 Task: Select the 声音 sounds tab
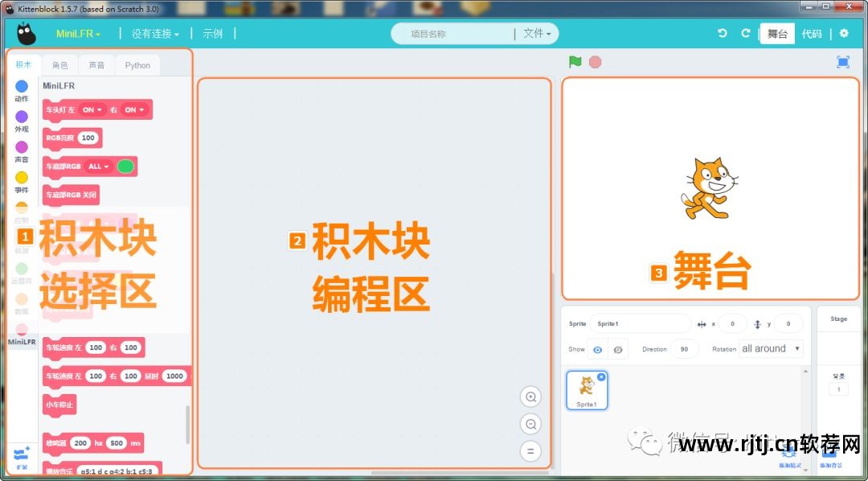click(96, 65)
